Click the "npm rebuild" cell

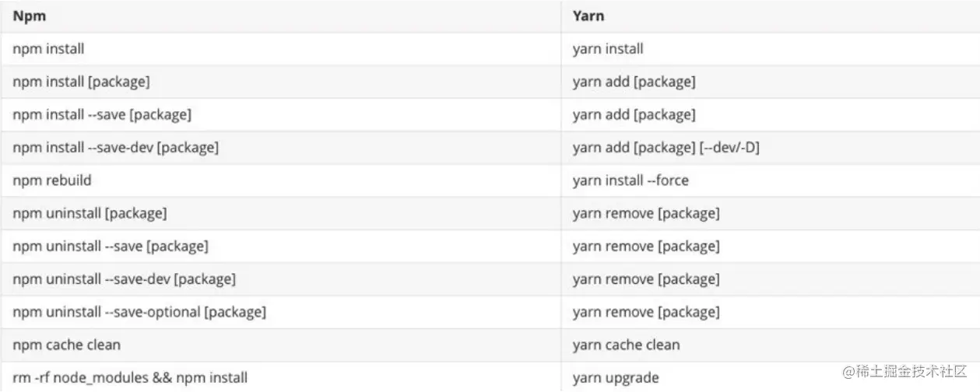pyautogui.click(x=52, y=180)
